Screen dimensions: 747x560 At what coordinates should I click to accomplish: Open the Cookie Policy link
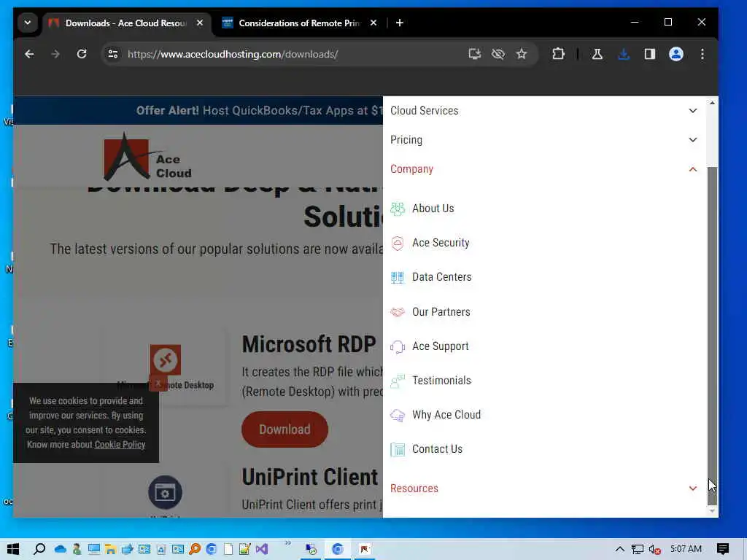120,444
